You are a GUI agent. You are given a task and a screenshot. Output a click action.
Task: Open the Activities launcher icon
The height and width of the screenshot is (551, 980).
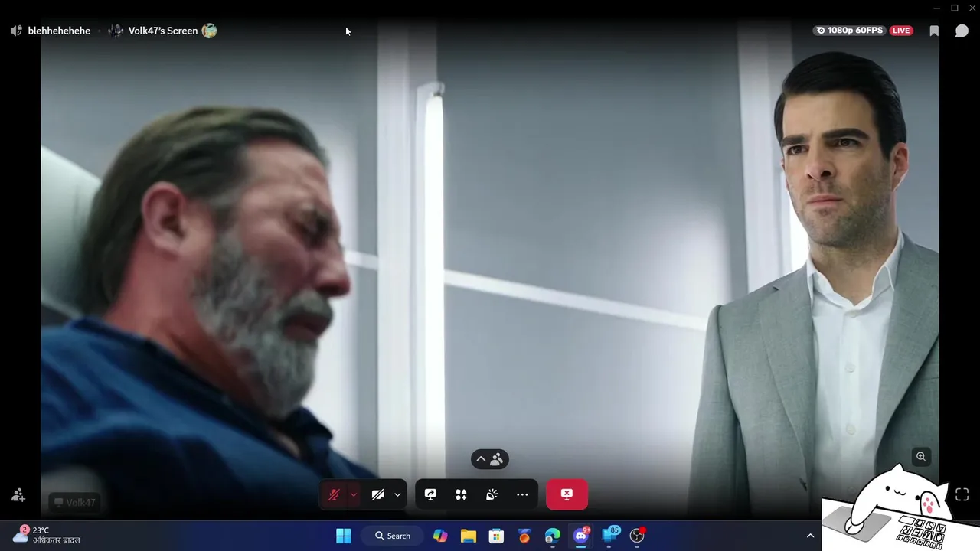tap(461, 494)
